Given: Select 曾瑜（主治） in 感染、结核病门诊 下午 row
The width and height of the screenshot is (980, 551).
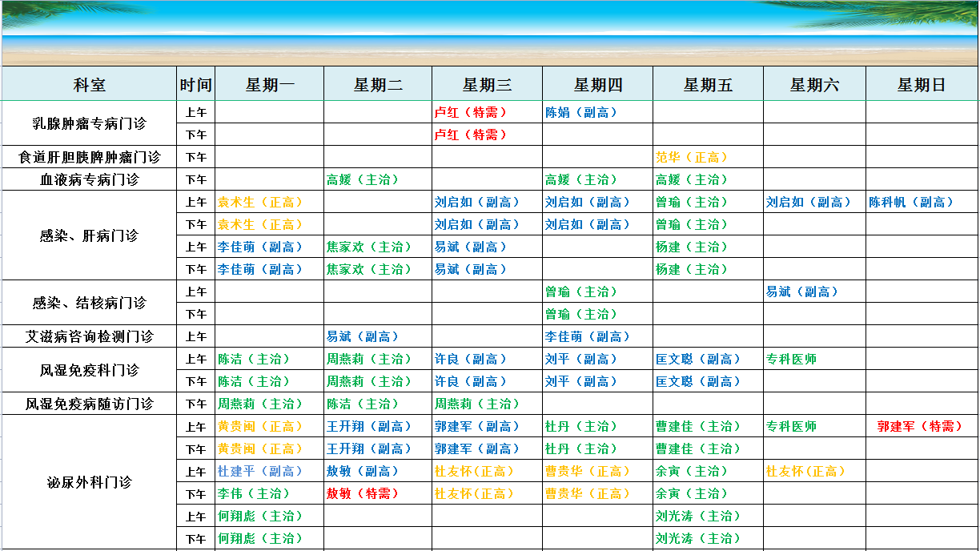Looking at the screenshot, I should pyautogui.click(x=581, y=314).
